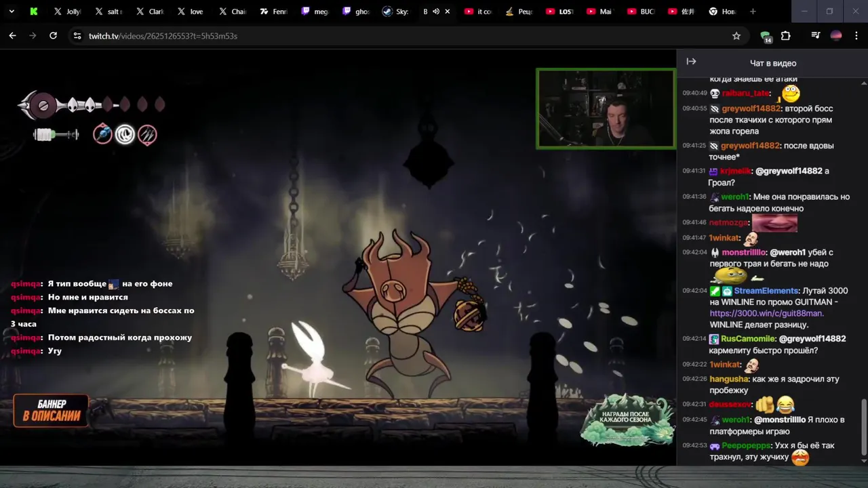Switch to the YouTube tab titled BUC
The image size is (868, 488).
tap(642, 12)
